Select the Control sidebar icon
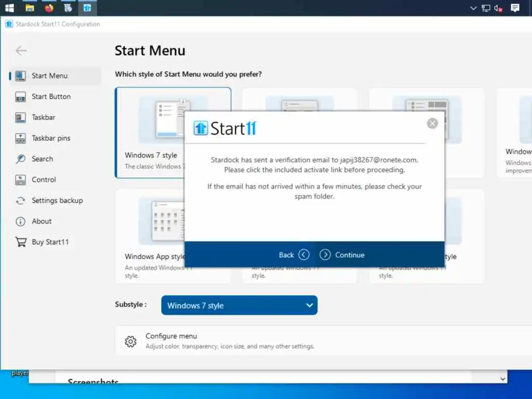This screenshot has height=399, width=532. pyautogui.click(x=20, y=180)
